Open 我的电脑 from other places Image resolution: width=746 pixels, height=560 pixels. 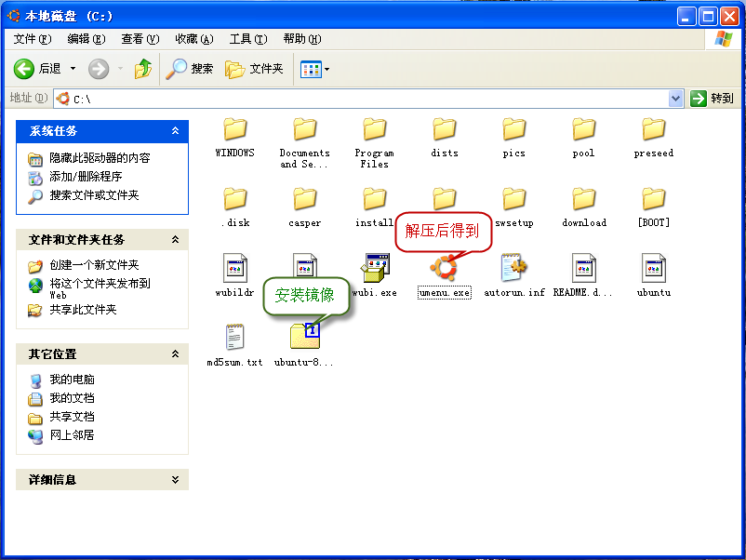[72, 380]
